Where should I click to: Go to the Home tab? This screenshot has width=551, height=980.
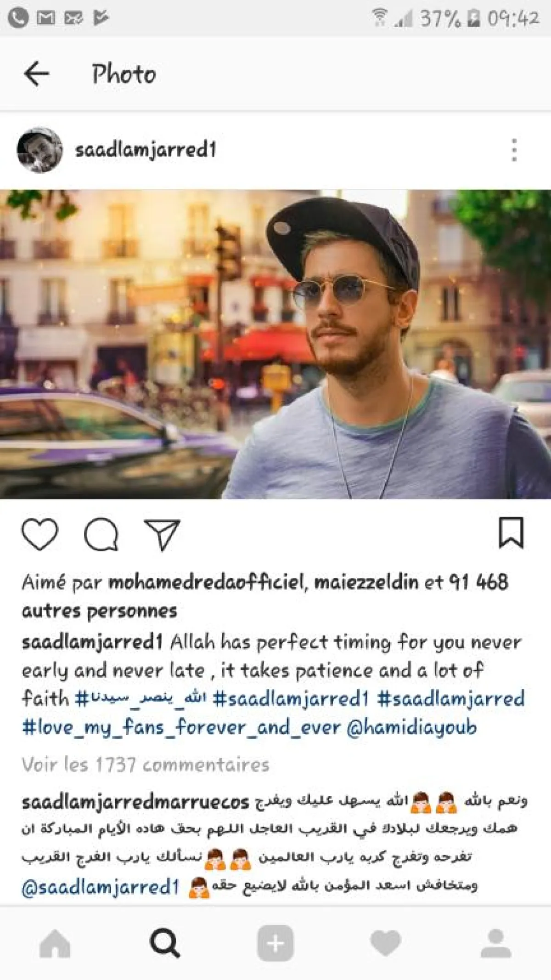[x=55, y=943]
